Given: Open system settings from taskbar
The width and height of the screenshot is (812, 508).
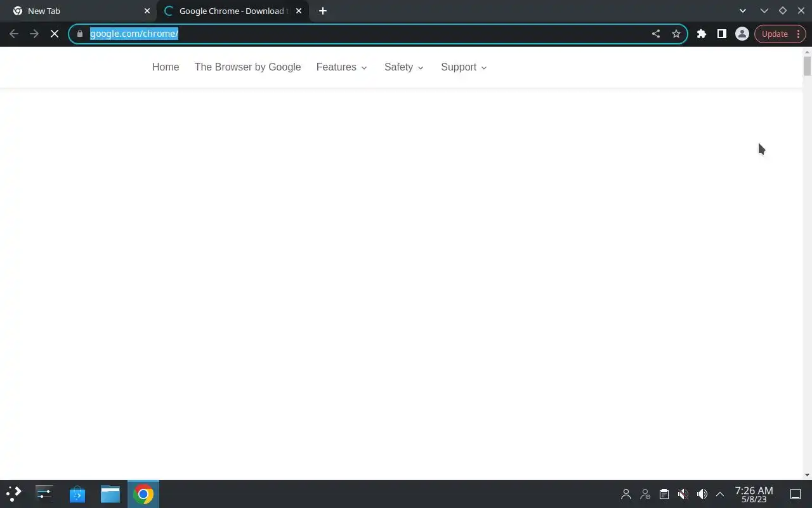Looking at the screenshot, I should (x=44, y=494).
